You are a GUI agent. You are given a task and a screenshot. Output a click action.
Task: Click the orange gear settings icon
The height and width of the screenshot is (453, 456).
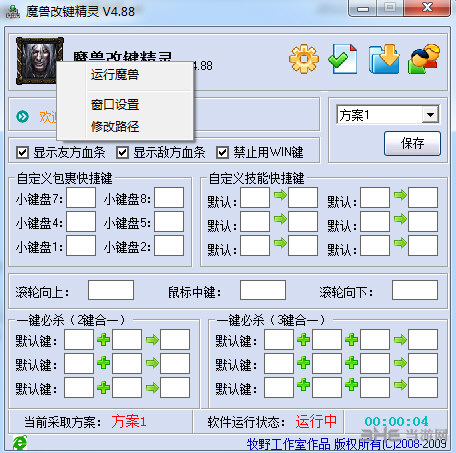[x=304, y=59]
